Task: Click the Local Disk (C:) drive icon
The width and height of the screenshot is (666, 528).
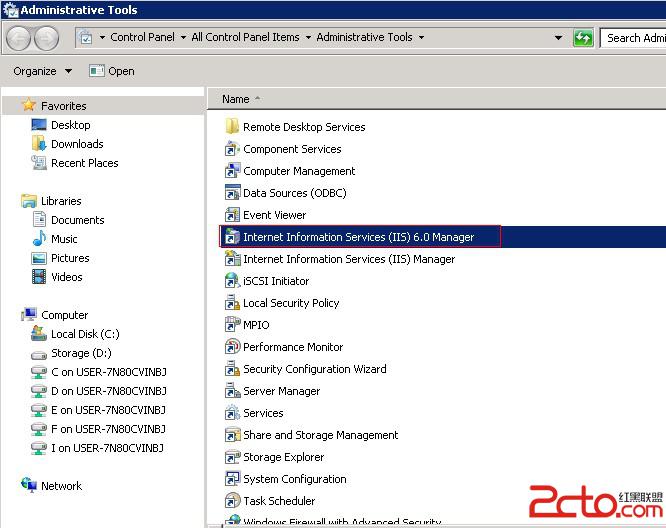Action: point(39,334)
